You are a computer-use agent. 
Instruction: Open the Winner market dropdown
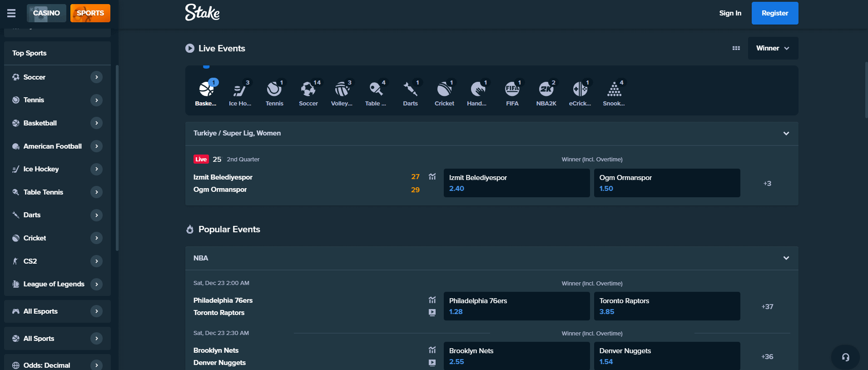[773, 48]
